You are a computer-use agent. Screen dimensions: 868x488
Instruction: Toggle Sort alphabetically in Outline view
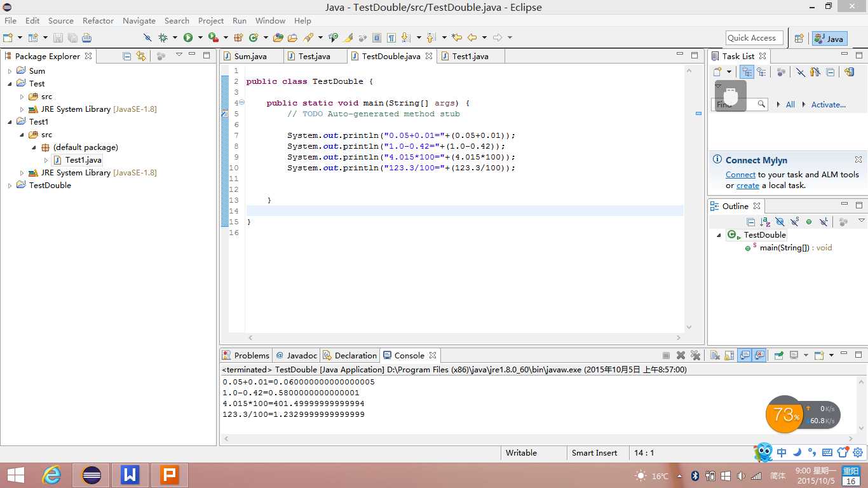pyautogui.click(x=765, y=222)
